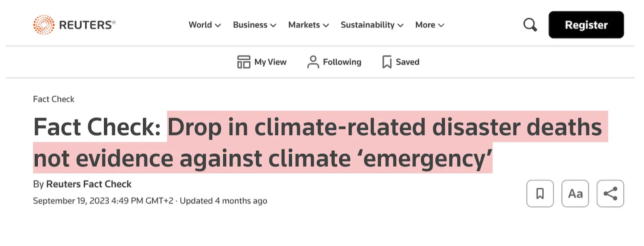The width and height of the screenshot is (644, 246).
Task: Expand the World dropdown
Action: tap(218, 26)
